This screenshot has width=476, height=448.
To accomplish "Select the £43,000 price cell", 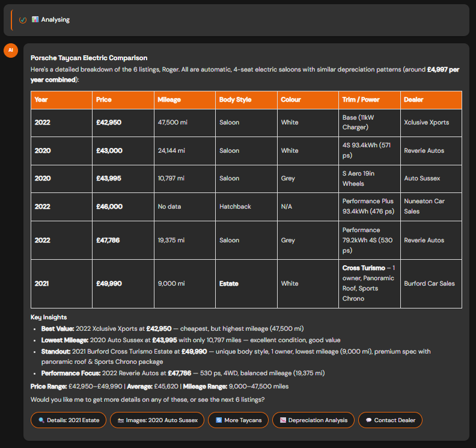I will point(123,151).
